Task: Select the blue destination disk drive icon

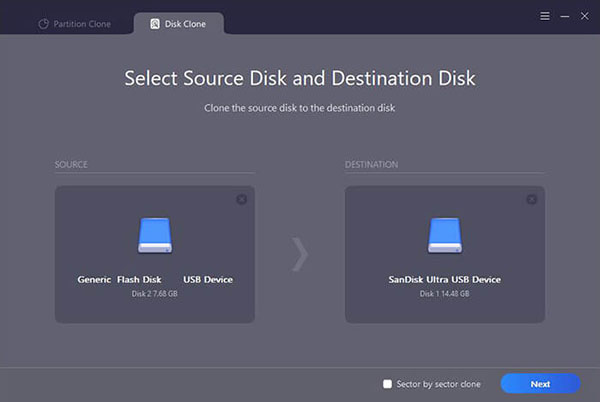Action: pyautogui.click(x=444, y=235)
